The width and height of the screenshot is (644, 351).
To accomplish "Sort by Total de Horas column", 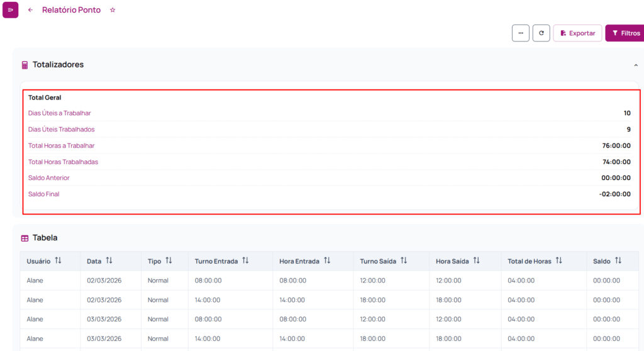I will click(558, 260).
